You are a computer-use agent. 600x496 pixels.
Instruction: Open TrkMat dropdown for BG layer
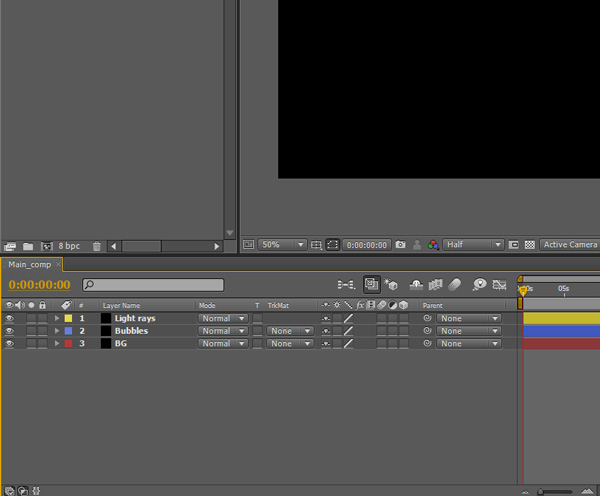tap(290, 344)
